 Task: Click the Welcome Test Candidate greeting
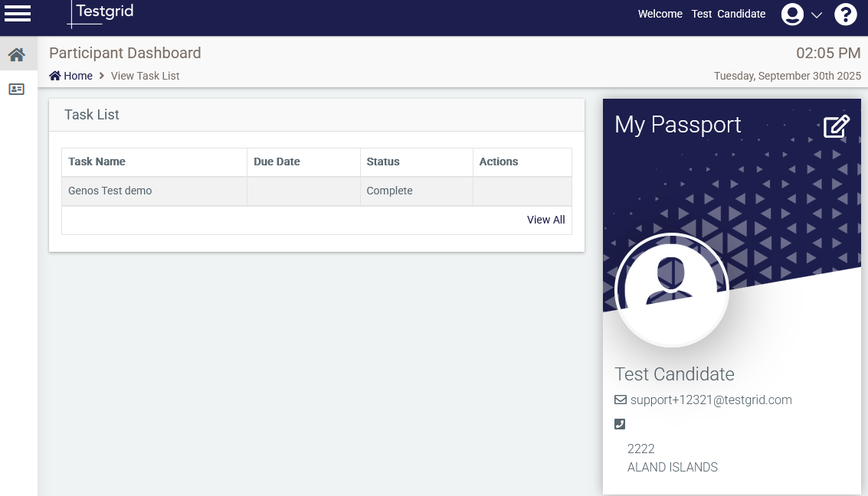702,14
